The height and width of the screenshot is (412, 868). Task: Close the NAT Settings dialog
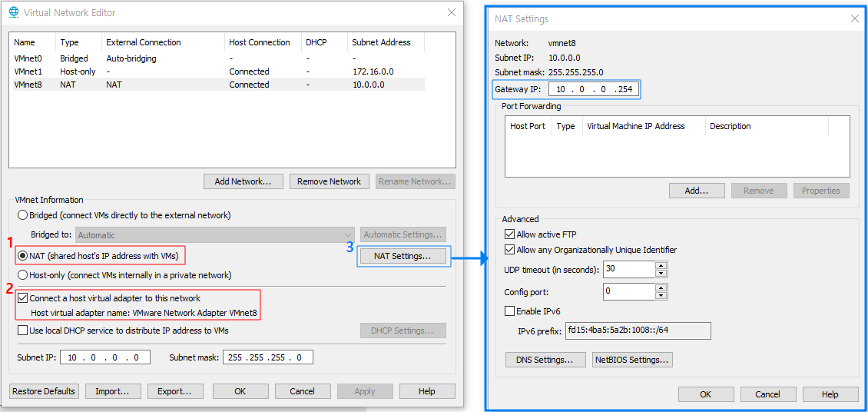tap(855, 18)
